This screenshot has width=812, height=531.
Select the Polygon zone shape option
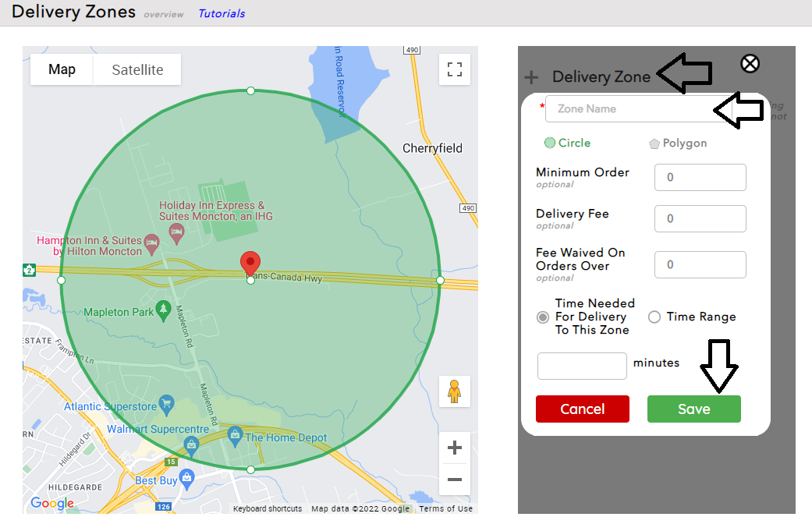click(x=654, y=143)
